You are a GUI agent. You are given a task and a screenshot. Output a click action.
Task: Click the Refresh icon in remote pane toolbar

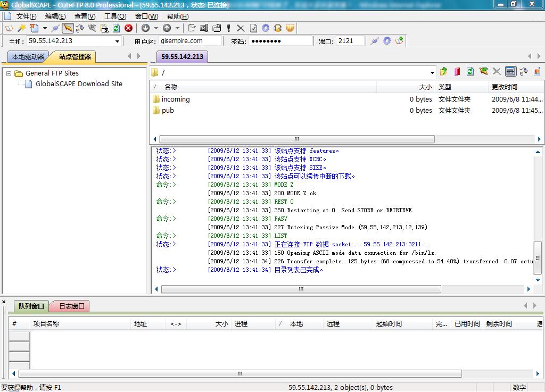click(470, 71)
